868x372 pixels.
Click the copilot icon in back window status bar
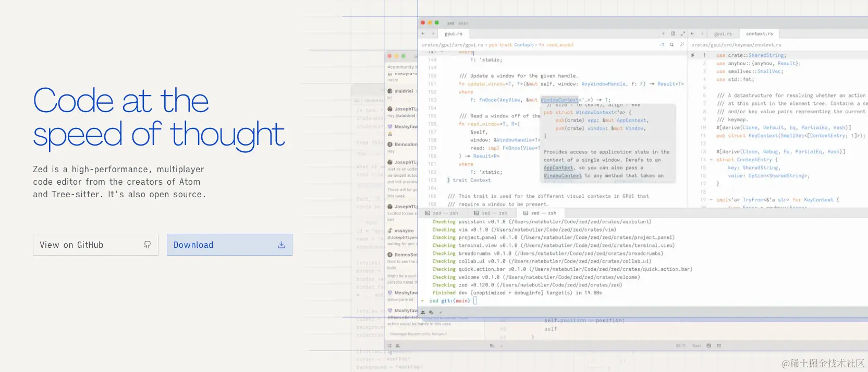(492, 345)
